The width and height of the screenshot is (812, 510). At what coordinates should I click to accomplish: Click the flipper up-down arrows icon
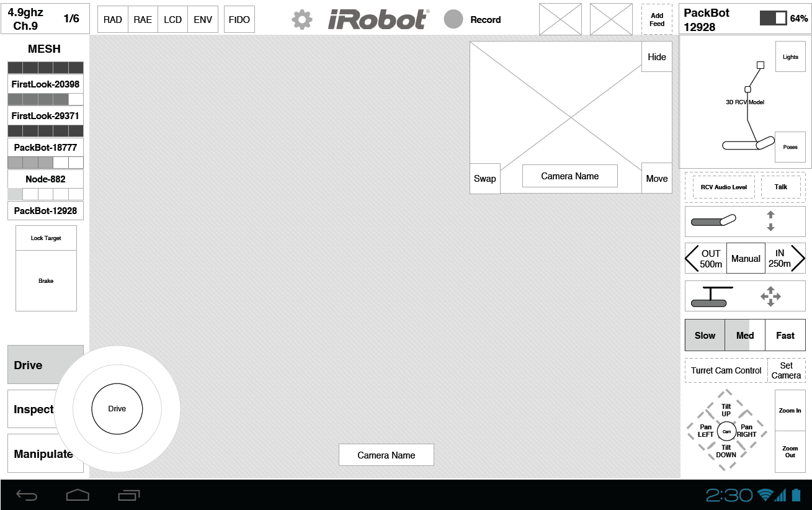pyautogui.click(x=770, y=221)
